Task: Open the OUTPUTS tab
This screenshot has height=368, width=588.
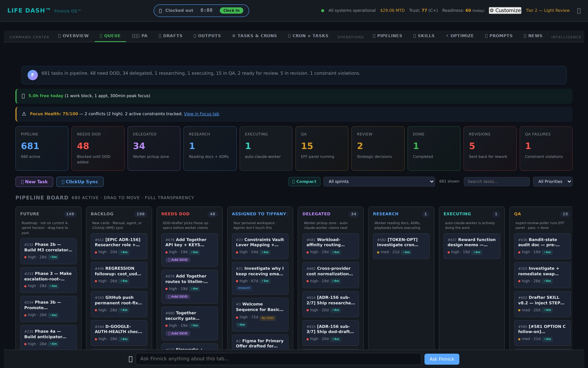Action: [x=207, y=36]
